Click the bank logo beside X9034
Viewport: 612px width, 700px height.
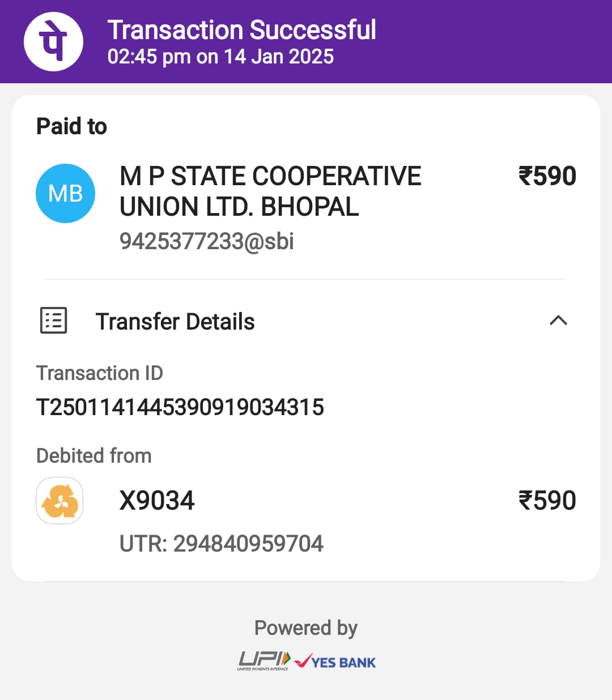59,501
